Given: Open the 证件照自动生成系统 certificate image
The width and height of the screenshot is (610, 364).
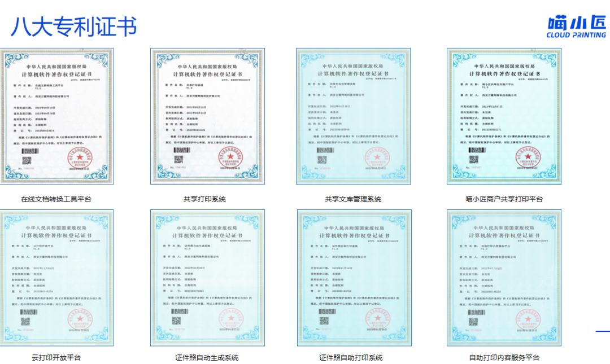Looking at the screenshot, I should tap(207, 278).
